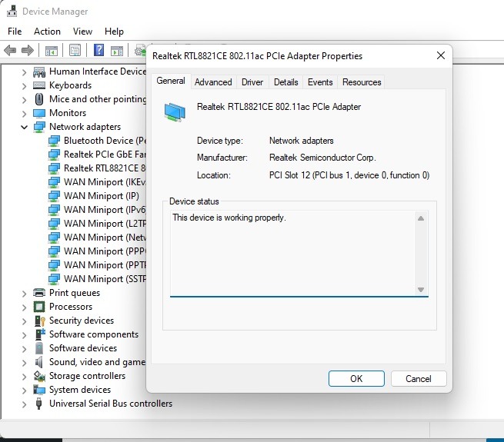Open the Action menu
Viewport: 504px width, 442px height.
pos(47,32)
